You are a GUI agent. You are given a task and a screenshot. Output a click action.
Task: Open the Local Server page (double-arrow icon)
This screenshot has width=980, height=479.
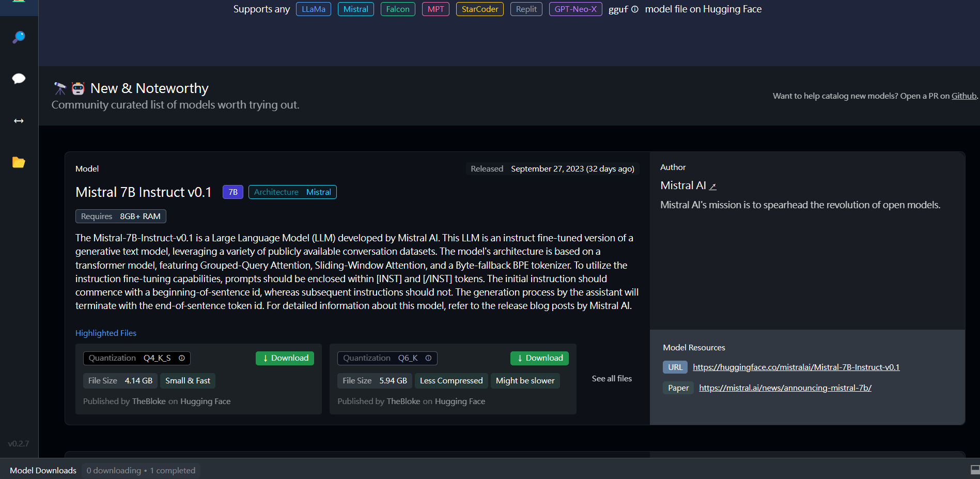tap(19, 121)
